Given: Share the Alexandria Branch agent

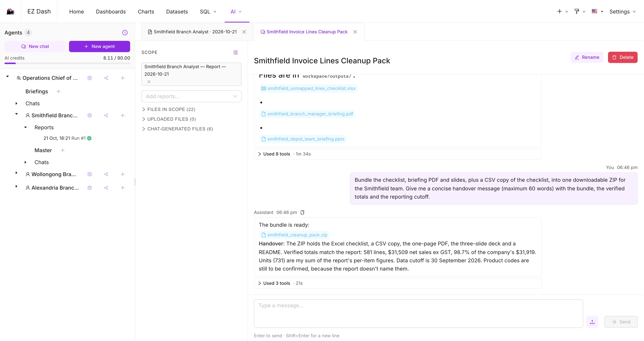Looking at the screenshot, I should tap(106, 188).
